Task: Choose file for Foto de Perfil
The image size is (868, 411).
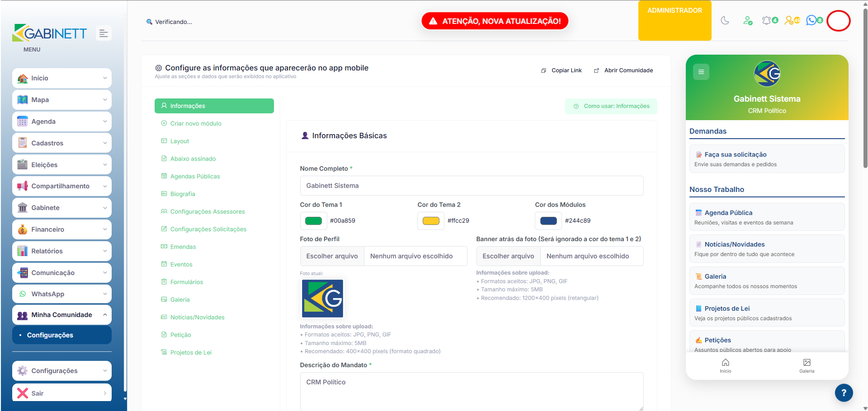Action: pos(332,256)
